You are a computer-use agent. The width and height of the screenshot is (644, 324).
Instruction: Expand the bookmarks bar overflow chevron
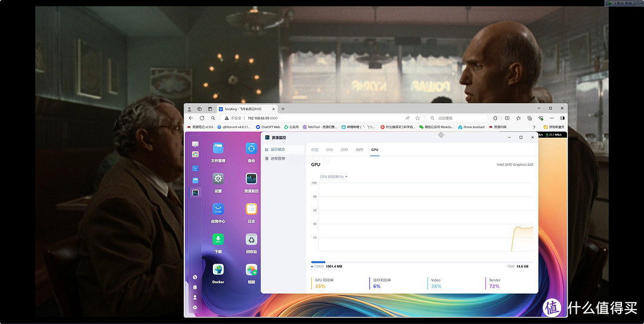tap(534, 126)
